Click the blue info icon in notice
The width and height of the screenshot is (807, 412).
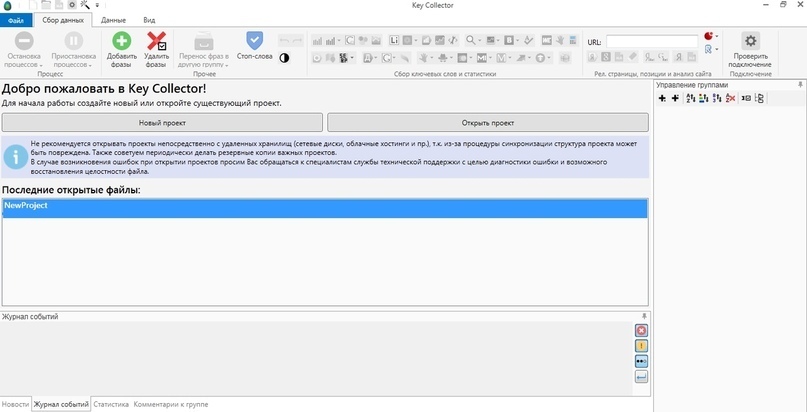(15, 157)
